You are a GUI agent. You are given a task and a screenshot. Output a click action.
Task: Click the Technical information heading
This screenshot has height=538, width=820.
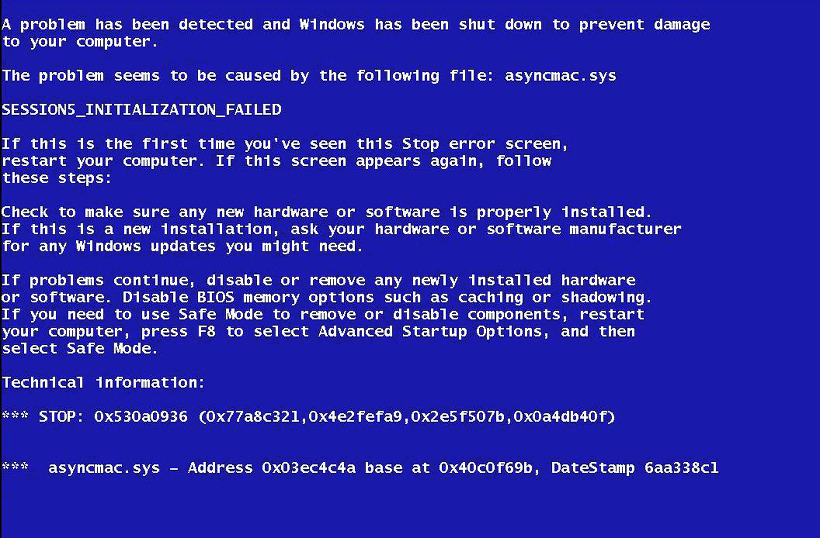pos(103,383)
